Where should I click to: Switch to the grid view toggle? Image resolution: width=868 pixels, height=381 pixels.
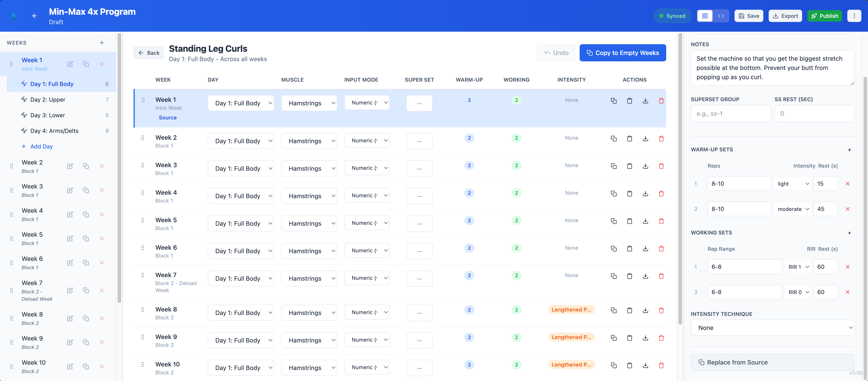[x=705, y=16]
